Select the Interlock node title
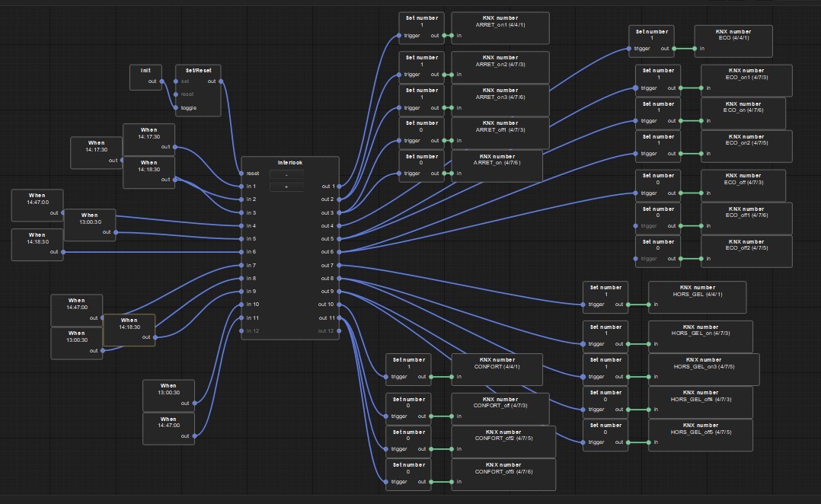The width and height of the screenshot is (821, 504). point(290,163)
